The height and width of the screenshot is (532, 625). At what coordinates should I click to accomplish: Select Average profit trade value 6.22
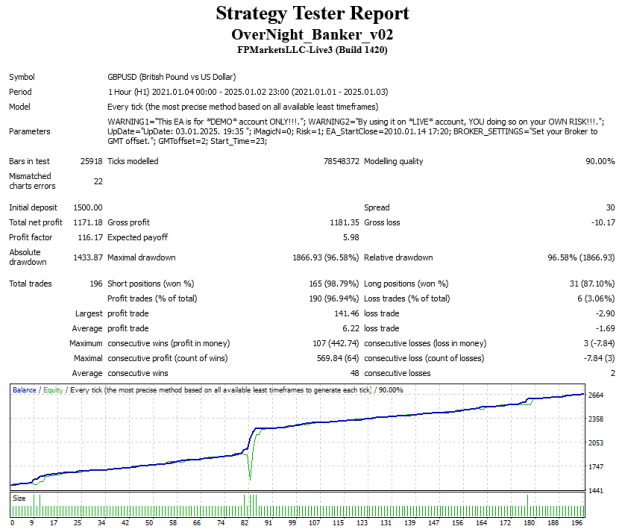pos(351,328)
